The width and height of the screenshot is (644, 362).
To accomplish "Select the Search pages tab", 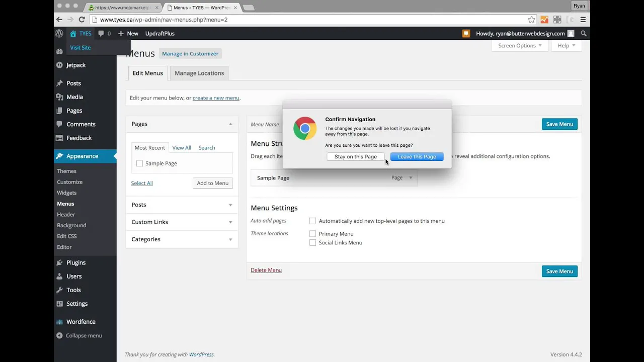I will (x=207, y=148).
